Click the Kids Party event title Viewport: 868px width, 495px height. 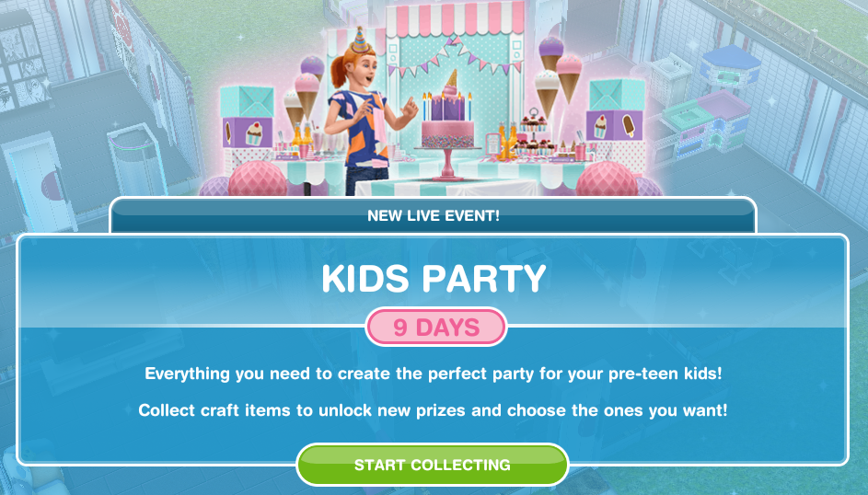[x=434, y=278]
